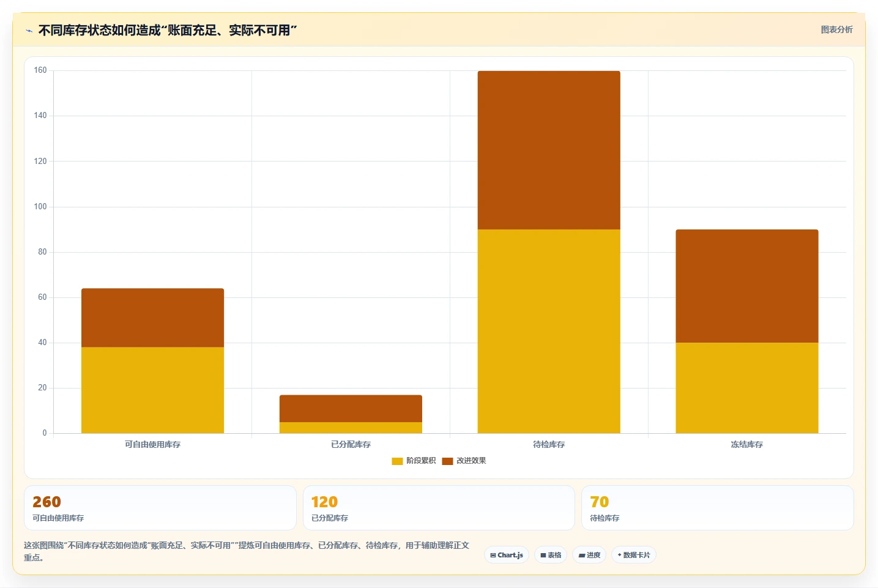Image resolution: width=878 pixels, height=588 pixels.
Task: Click the 已分配库存 x-axis label
Action: click(351, 445)
